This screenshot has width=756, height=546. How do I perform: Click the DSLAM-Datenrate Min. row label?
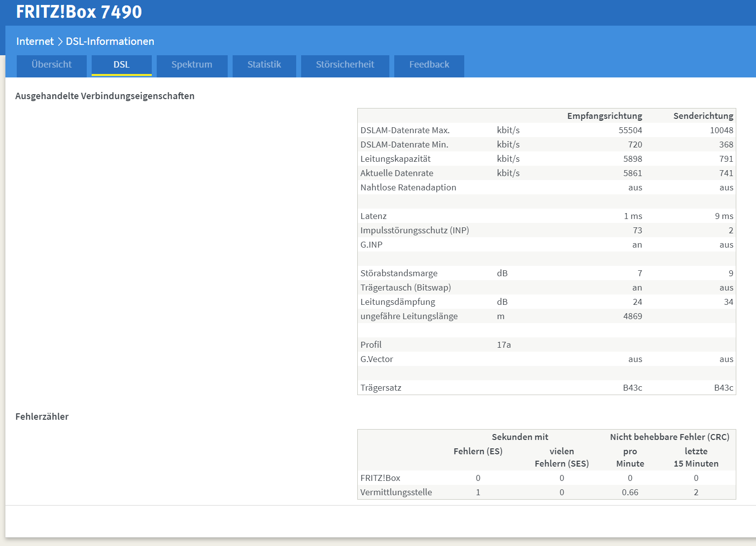tap(404, 145)
